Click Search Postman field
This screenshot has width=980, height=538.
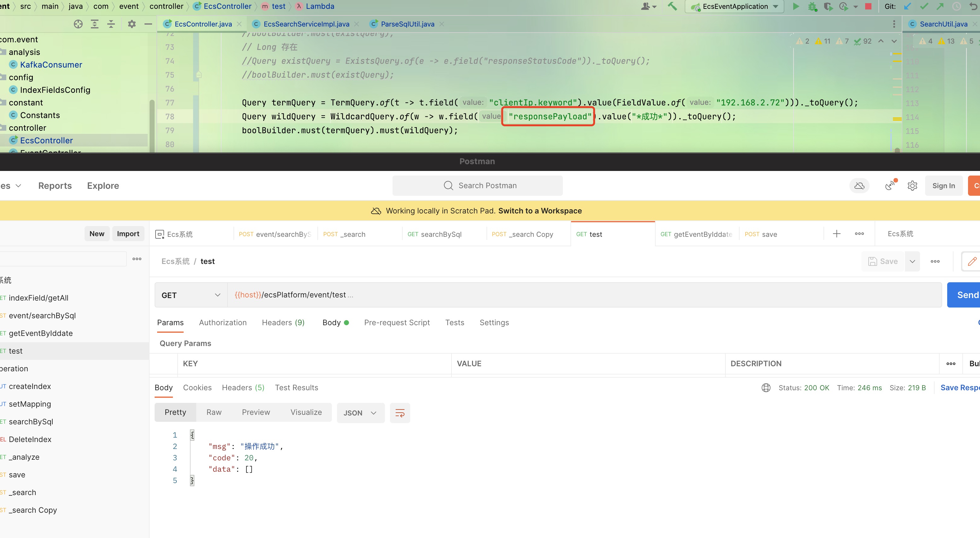[477, 185]
